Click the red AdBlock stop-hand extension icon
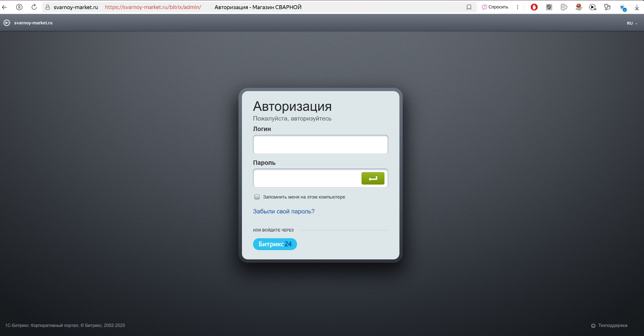Viewport: 644px width, 336px height. point(534,7)
